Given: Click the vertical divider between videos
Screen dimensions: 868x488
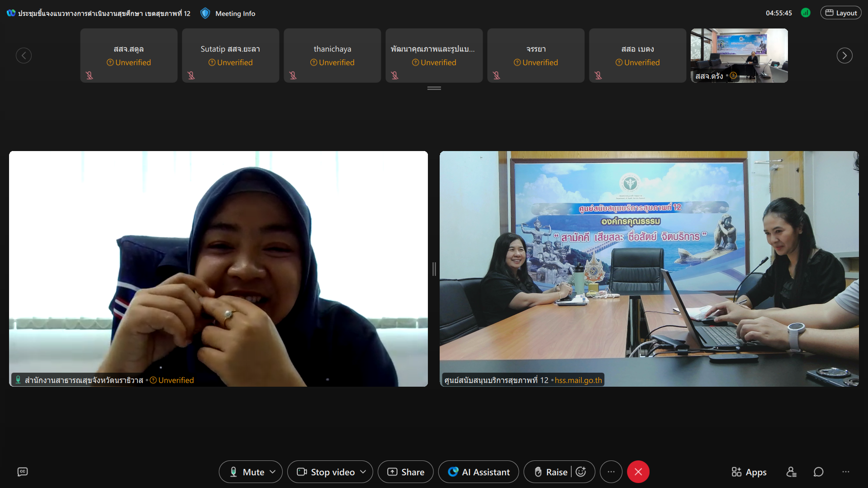Looking at the screenshot, I should [x=434, y=269].
